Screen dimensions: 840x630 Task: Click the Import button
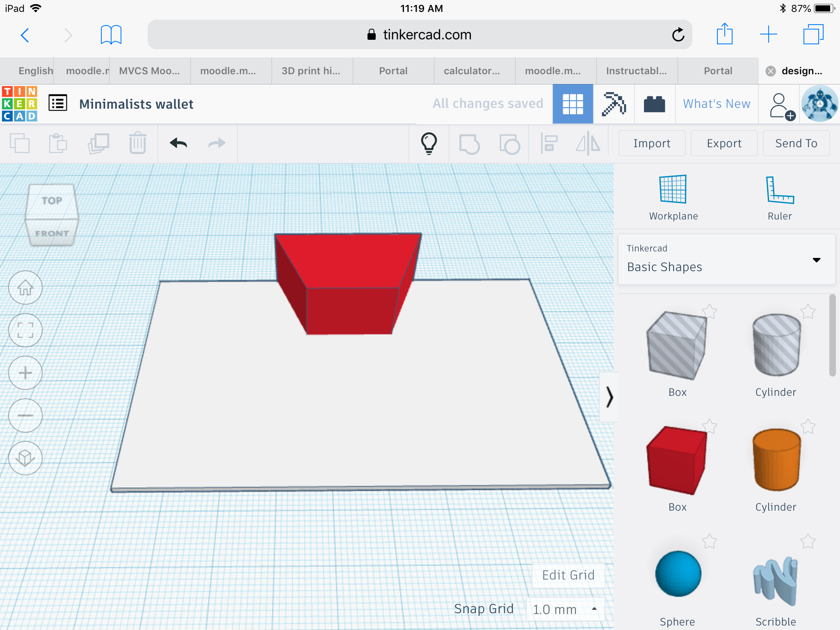[x=652, y=143]
